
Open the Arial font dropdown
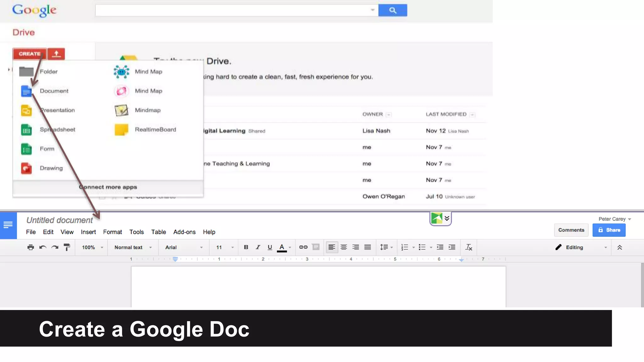(184, 247)
